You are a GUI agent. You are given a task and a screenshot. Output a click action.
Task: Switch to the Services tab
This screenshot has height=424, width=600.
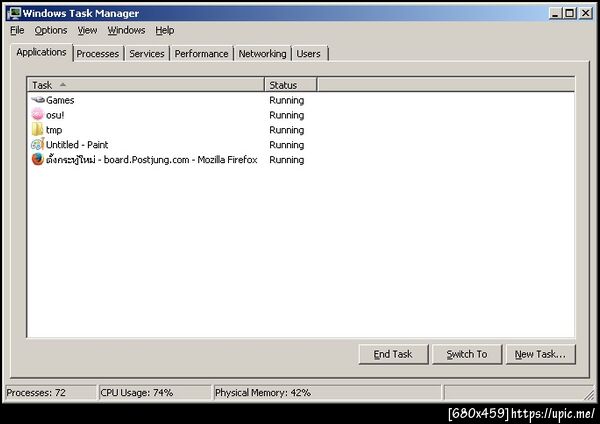coord(147,54)
